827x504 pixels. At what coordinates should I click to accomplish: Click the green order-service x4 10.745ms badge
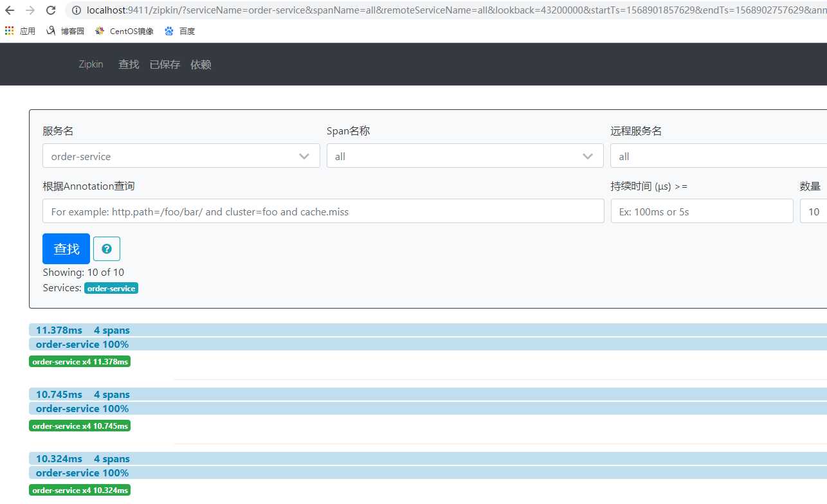coord(80,426)
